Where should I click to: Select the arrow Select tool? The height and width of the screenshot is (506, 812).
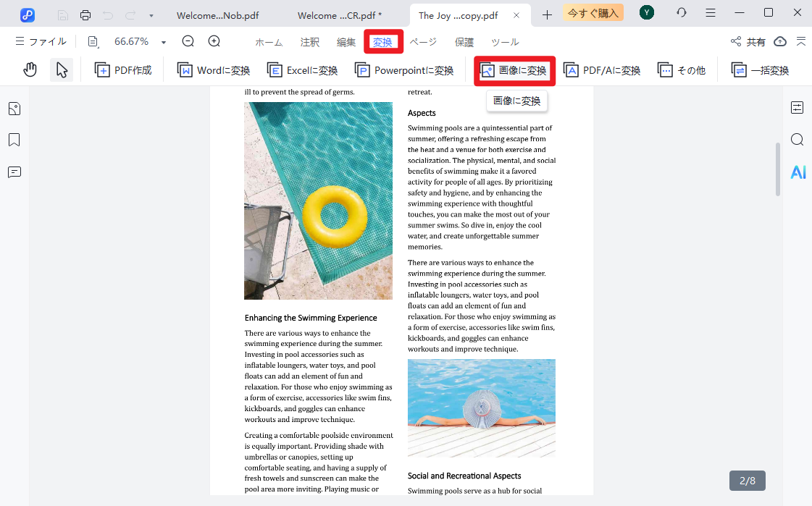point(62,70)
